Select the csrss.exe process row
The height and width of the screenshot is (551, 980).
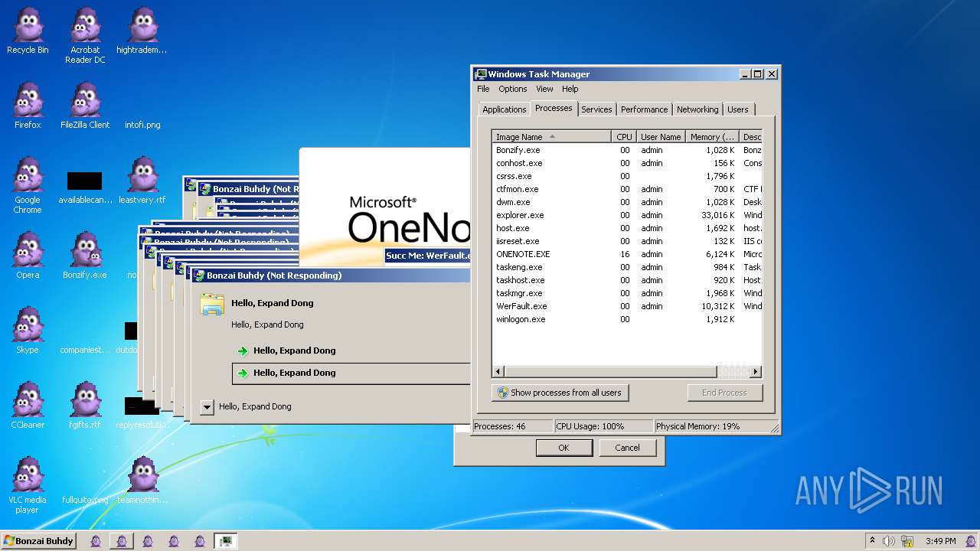click(627, 176)
